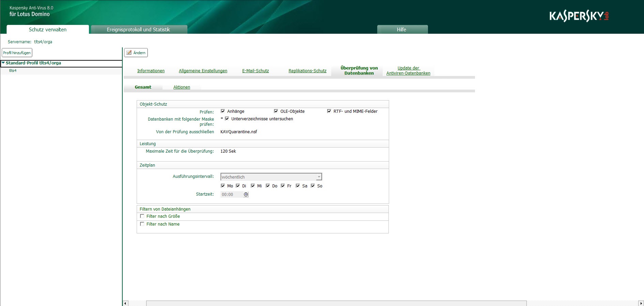This screenshot has width=644, height=306.
Task: Switch to Schutz verwalten tab
Action: [48, 29]
